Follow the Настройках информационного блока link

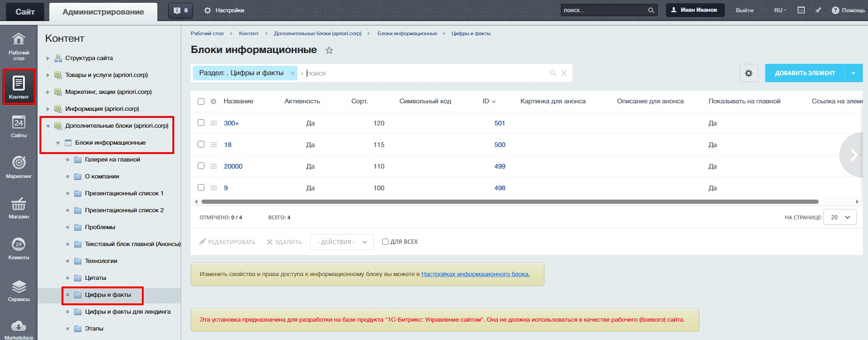click(475, 274)
